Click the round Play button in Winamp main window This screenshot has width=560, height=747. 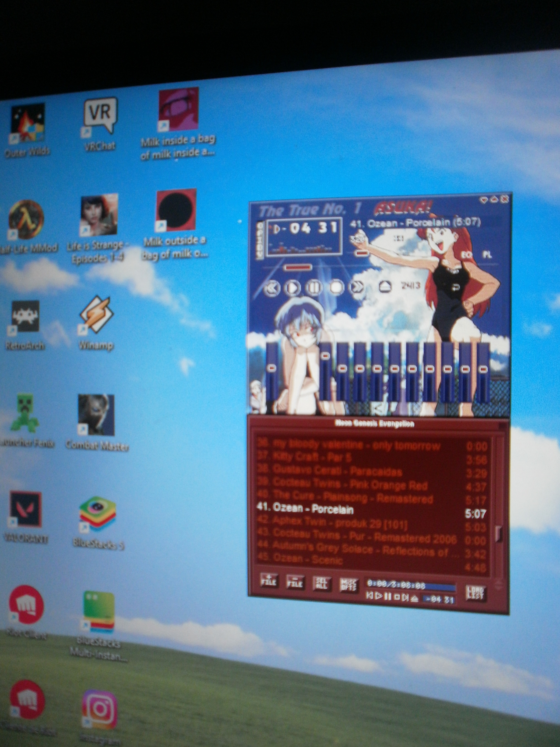pyautogui.click(x=293, y=288)
